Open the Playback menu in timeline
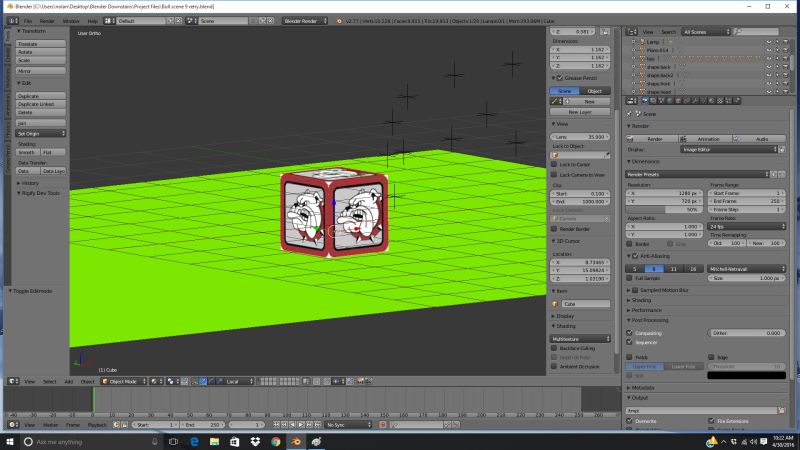The width and height of the screenshot is (800, 450). [97, 424]
